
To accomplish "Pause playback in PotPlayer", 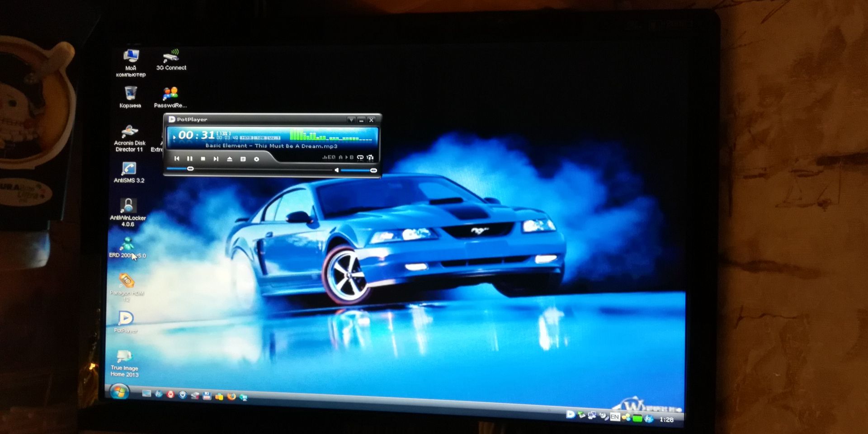I will click(x=190, y=159).
